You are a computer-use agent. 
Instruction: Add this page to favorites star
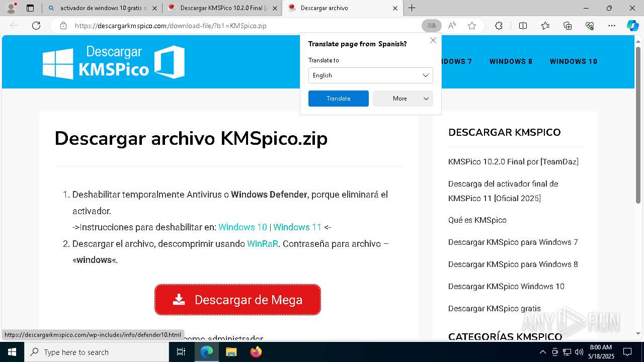point(472,26)
